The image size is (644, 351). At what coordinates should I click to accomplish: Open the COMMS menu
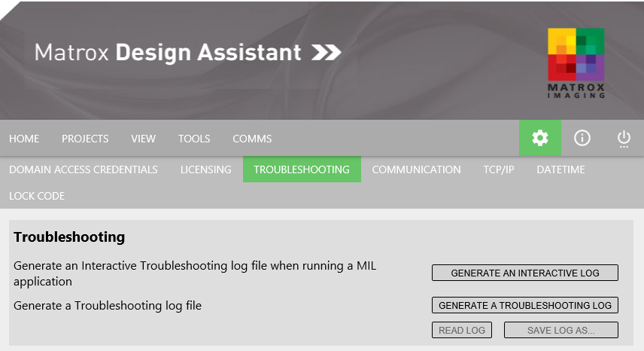coord(252,139)
